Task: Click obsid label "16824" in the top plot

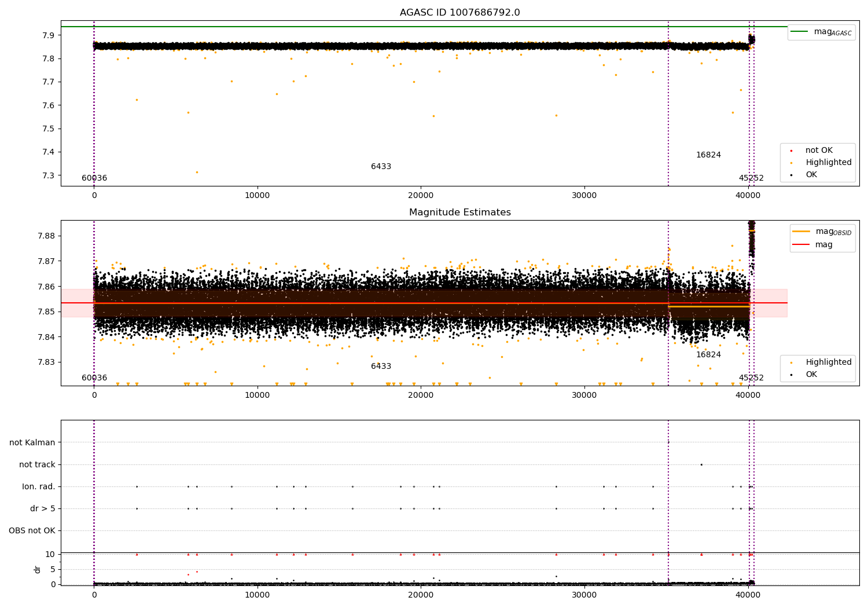Action: (x=708, y=155)
